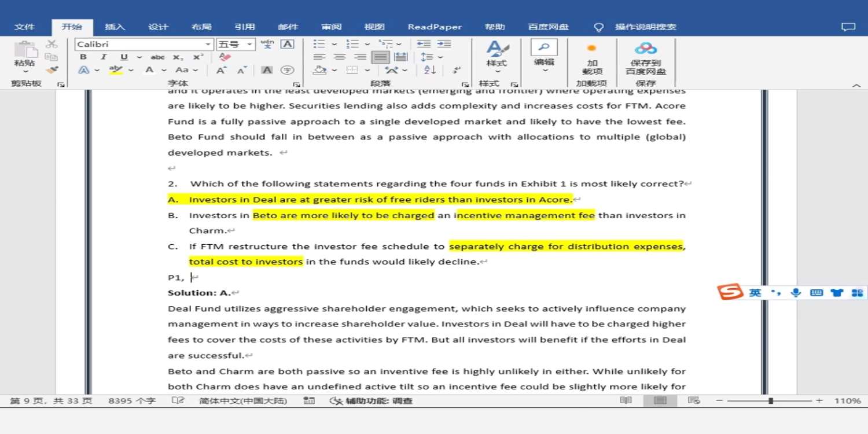Toggle underline formatting
This screenshot has height=434, width=868.
click(124, 57)
